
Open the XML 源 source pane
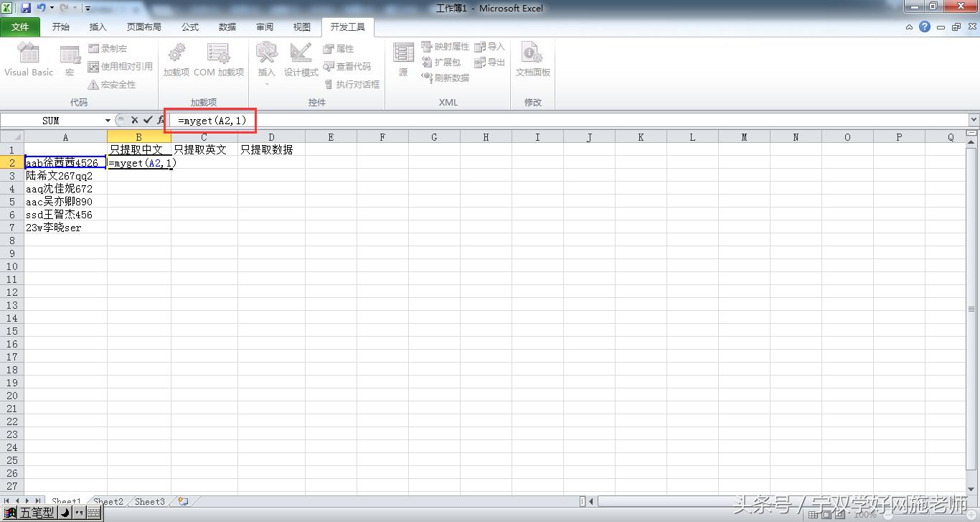tap(403, 60)
